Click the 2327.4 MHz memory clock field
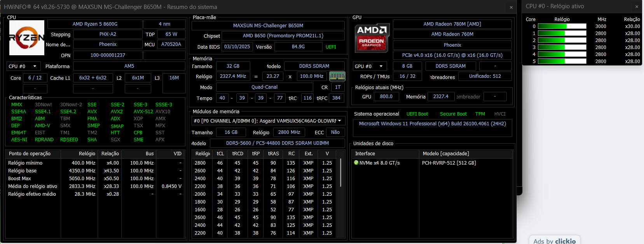 point(233,76)
